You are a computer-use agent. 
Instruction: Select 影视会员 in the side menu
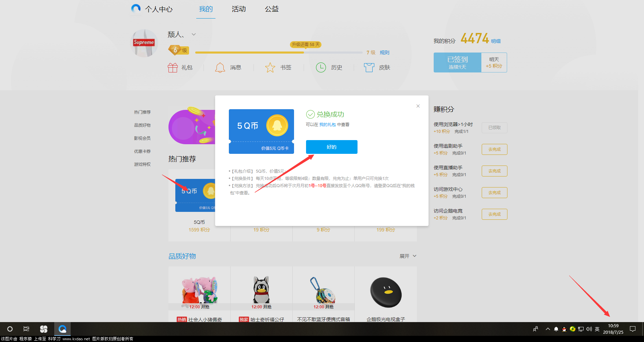pos(142,138)
